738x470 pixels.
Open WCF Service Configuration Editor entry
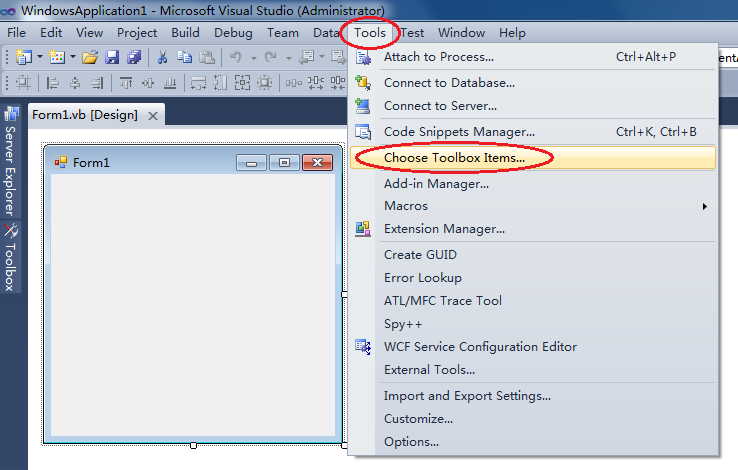(x=533, y=347)
